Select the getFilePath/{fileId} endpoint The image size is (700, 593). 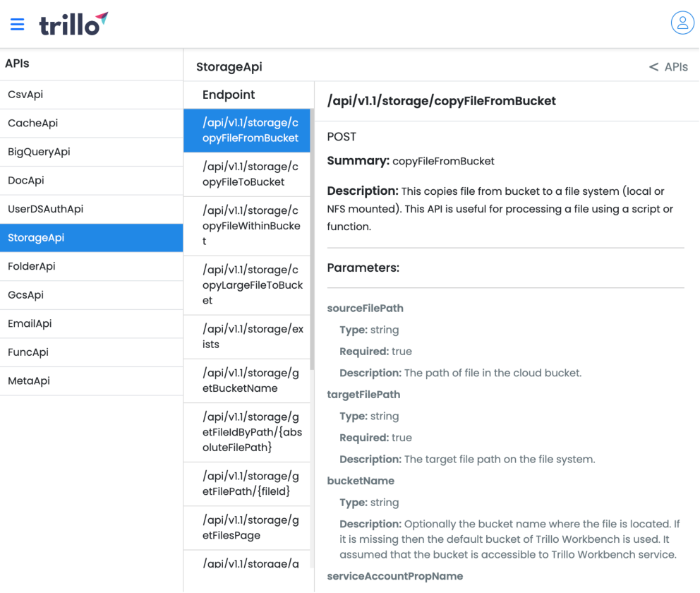pyautogui.click(x=247, y=484)
